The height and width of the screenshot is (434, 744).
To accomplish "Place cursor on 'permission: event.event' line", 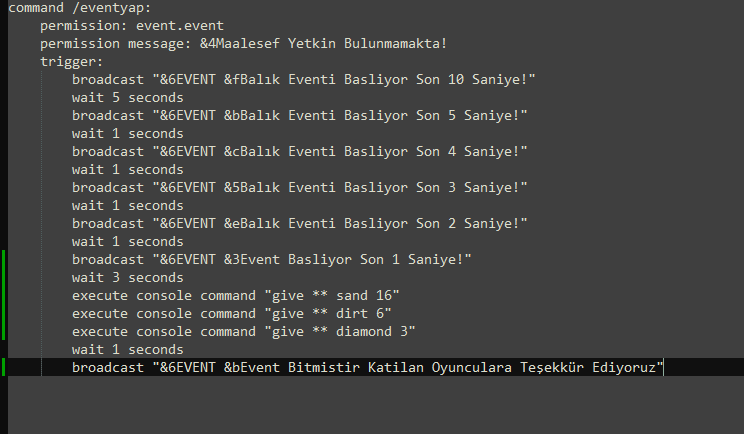I will click(x=132, y=26).
